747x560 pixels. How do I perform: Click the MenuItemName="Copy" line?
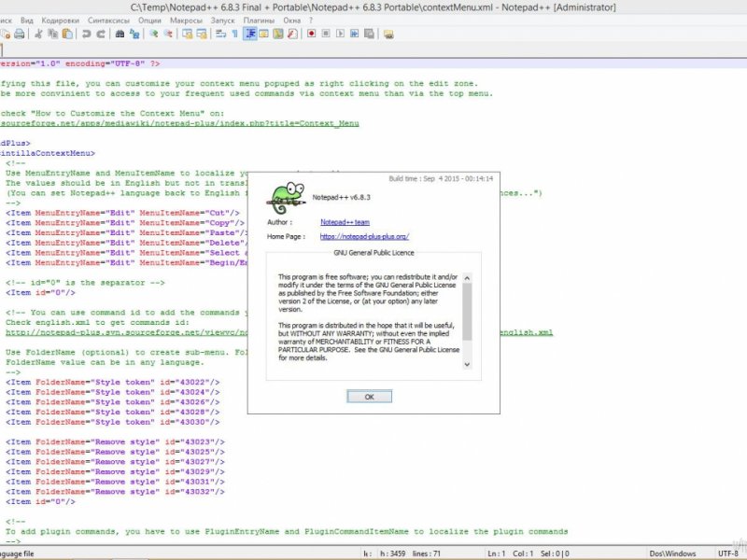point(125,223)
